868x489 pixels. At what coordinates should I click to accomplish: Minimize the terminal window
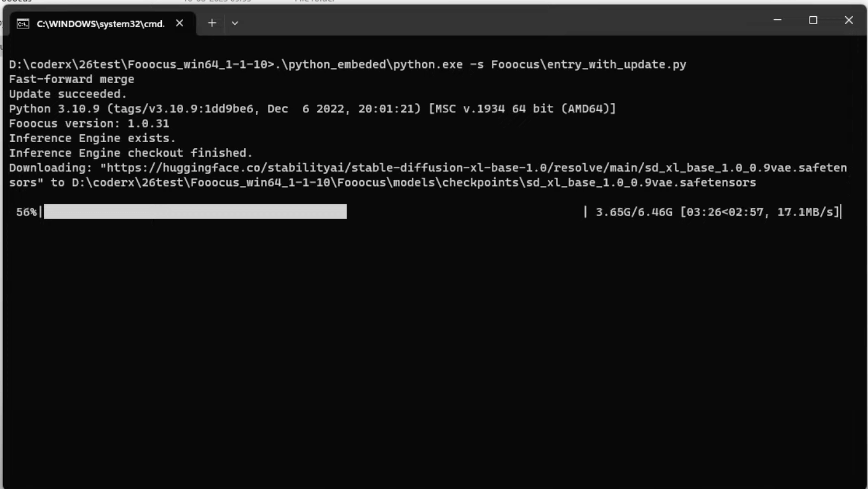[x=778, y=20]
